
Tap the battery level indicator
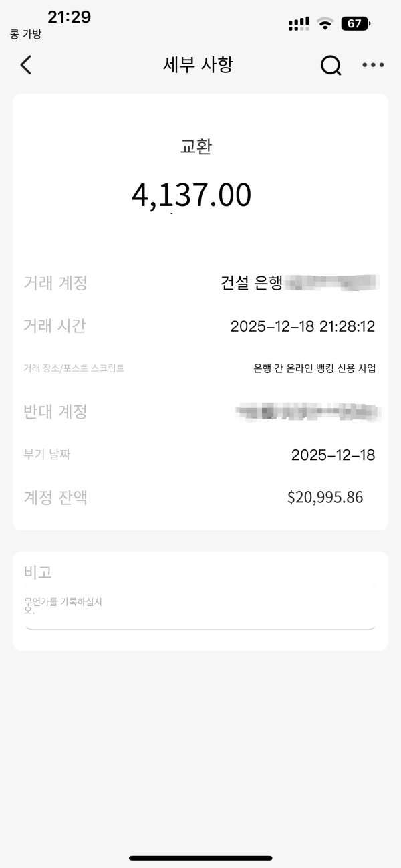pos(356,24)
